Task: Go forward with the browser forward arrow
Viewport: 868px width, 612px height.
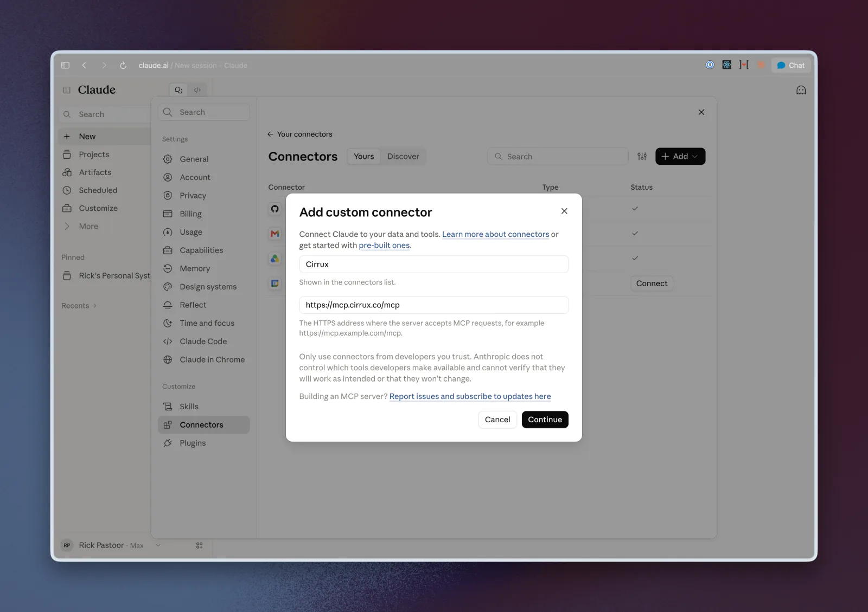Action: click(x=104, y=65)
